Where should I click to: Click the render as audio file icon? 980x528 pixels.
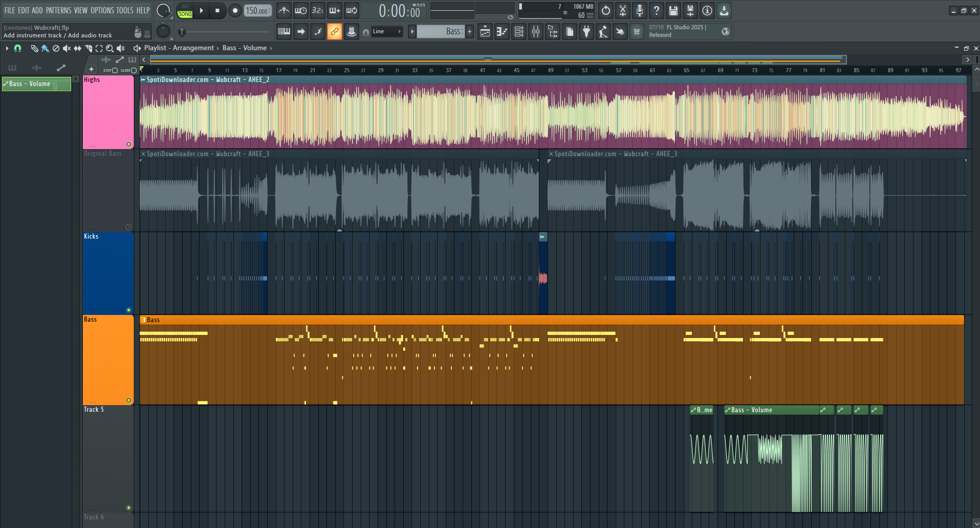[690, 10]
